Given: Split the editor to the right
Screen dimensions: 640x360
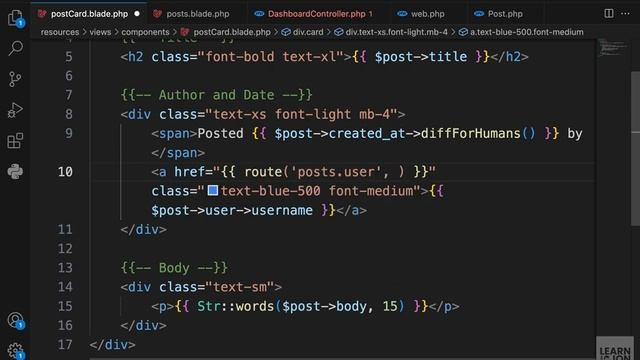Looking at the screenshot, I should pyautogui.click(x=609, y=13).
